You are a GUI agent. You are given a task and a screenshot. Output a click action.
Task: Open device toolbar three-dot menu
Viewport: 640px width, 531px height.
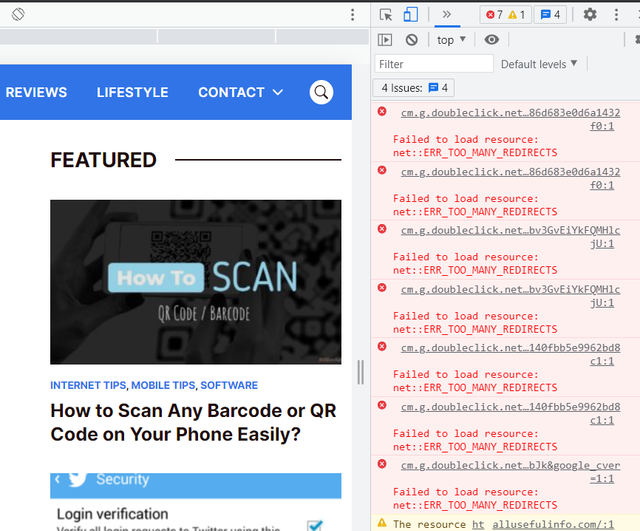click(x=353, y=15)
